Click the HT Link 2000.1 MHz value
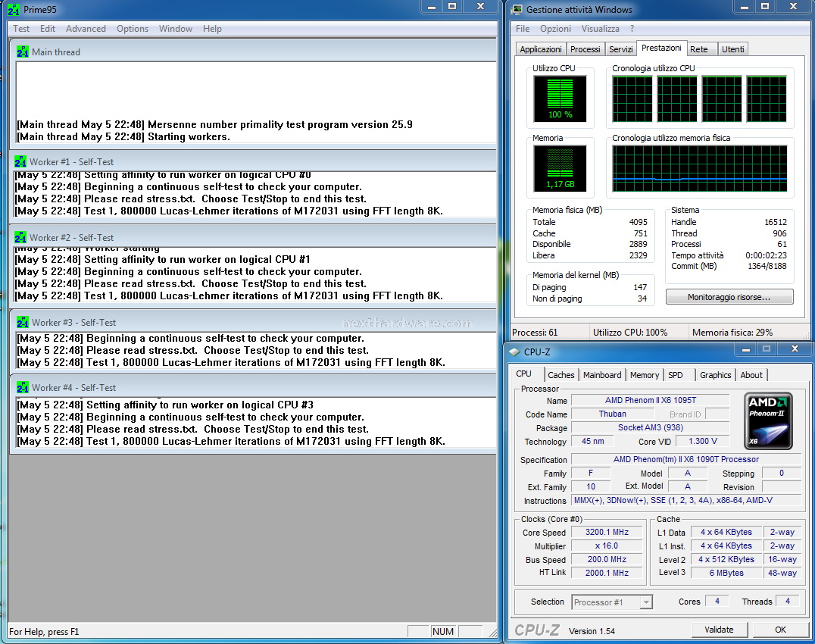 (607, 573)
